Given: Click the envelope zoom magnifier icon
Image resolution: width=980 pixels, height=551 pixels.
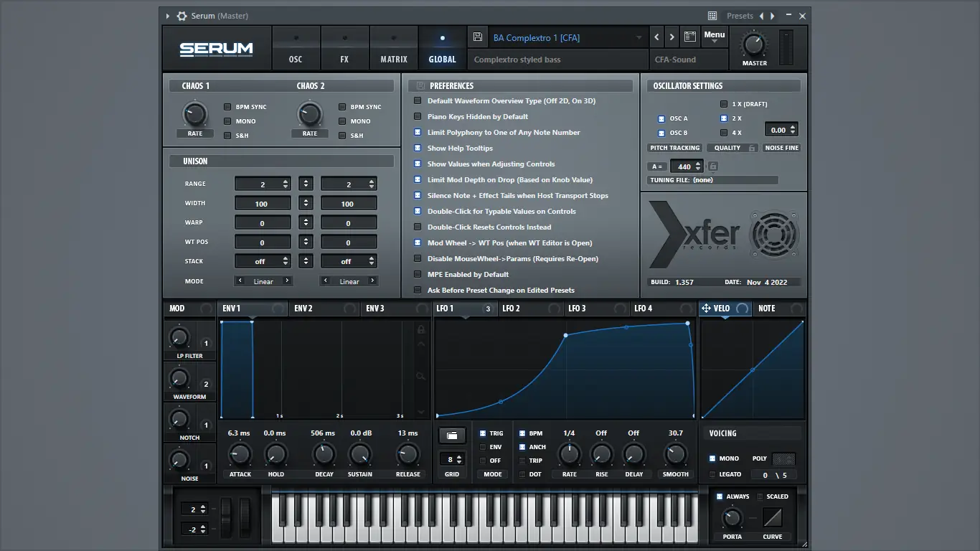Looking at the screenshot, I should (421, 376).
